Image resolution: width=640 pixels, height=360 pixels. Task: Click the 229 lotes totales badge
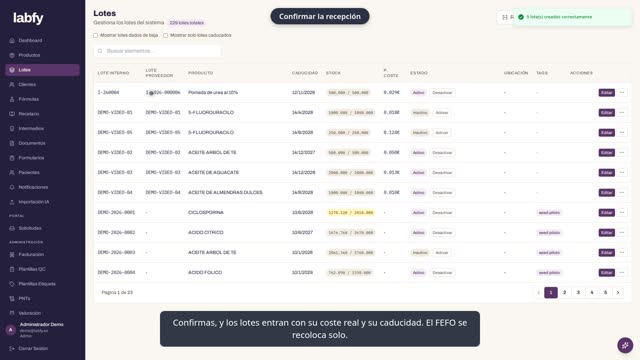[x=187, y=23]
